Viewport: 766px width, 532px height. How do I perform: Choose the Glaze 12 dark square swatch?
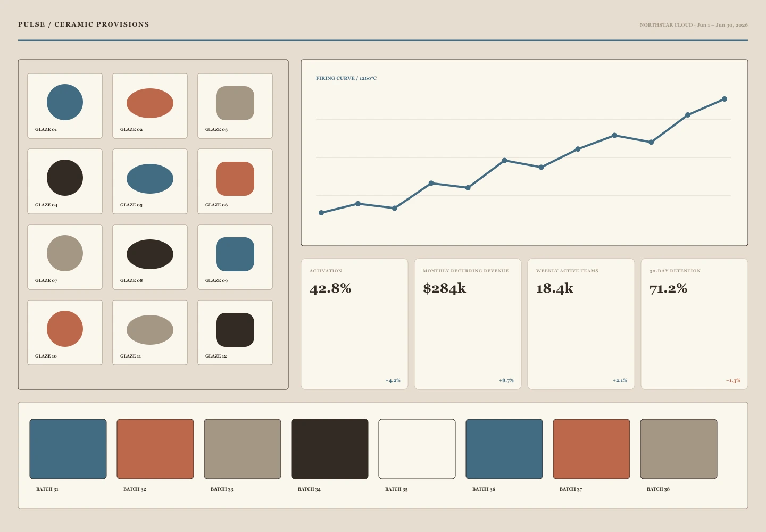tap(235, 330)
